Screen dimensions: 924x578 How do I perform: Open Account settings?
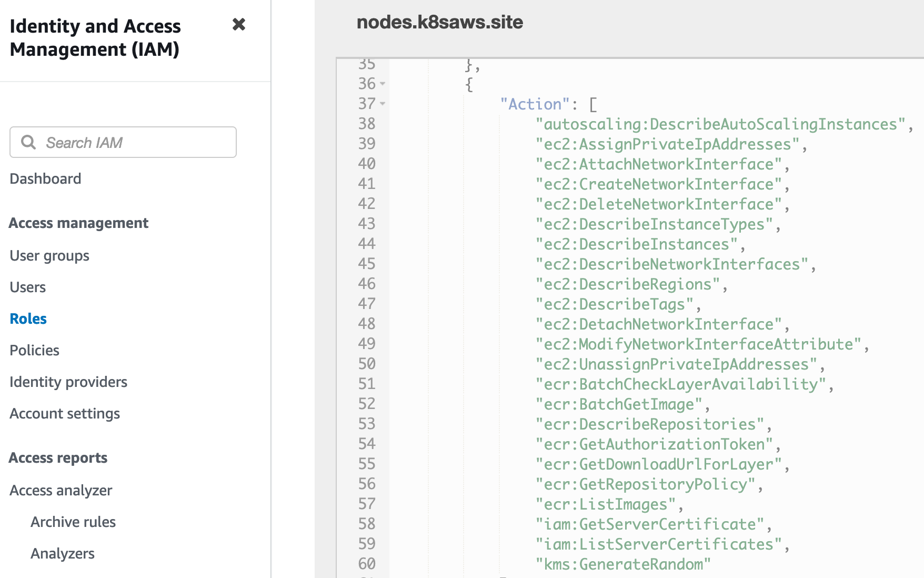(x=65, y=414)
